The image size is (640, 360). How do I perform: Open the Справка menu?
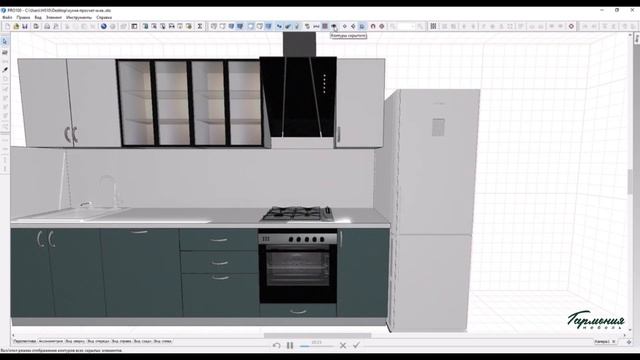(104, 18)
